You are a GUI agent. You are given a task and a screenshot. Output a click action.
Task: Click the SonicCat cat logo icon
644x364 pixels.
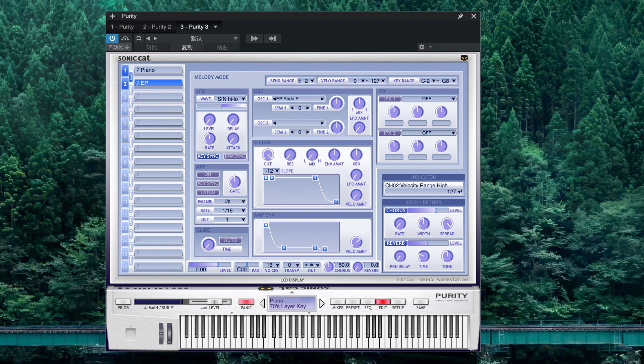click(464, 58)
